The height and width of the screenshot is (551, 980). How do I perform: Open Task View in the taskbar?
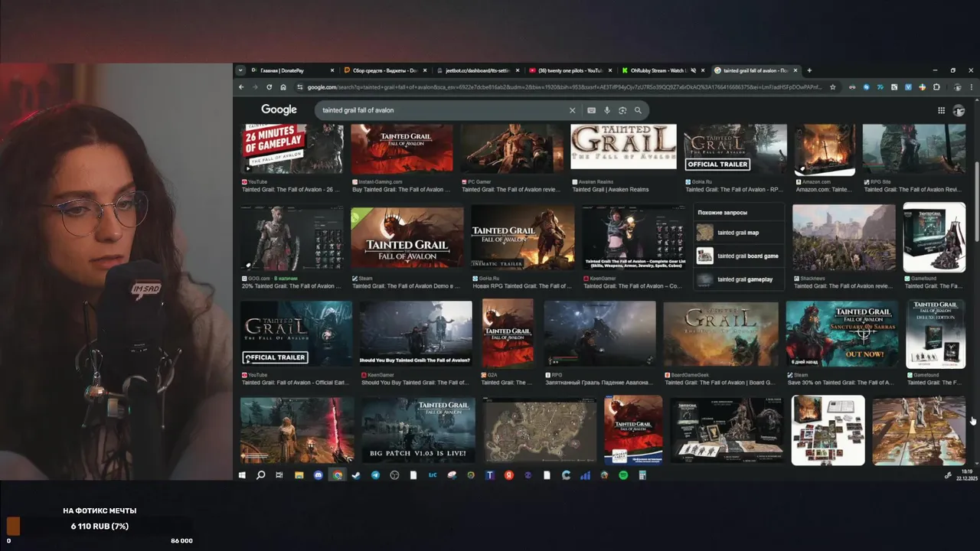tap(279, 475)
